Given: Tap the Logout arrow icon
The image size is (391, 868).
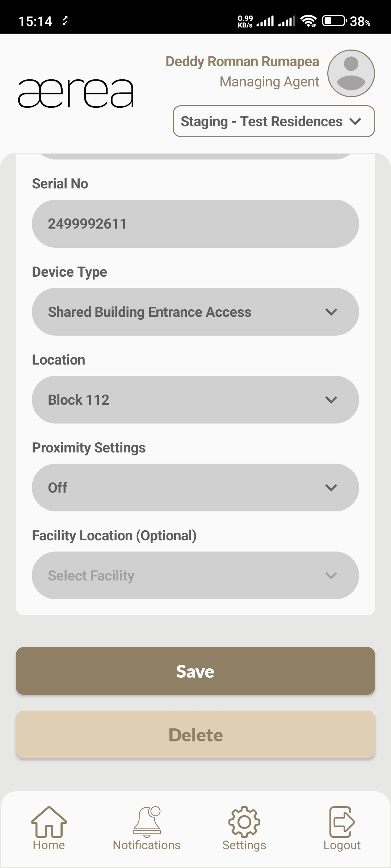Looking at the screenshot, I should click(x=342, y=822).
